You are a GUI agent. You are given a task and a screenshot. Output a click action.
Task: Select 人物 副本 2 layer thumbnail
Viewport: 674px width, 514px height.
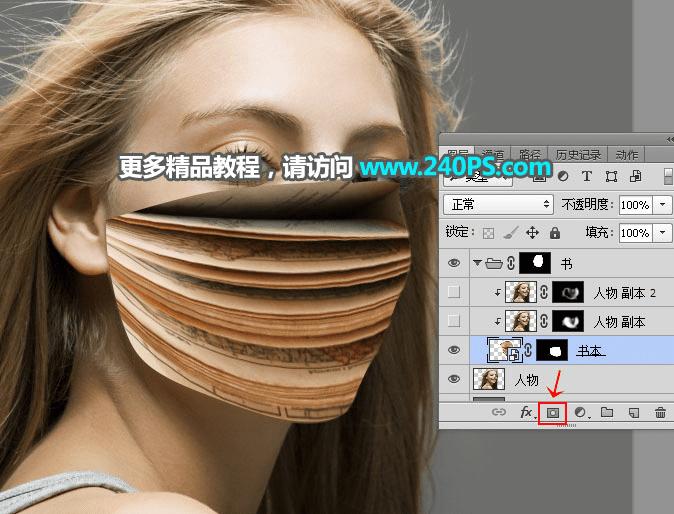coord(521,292)
